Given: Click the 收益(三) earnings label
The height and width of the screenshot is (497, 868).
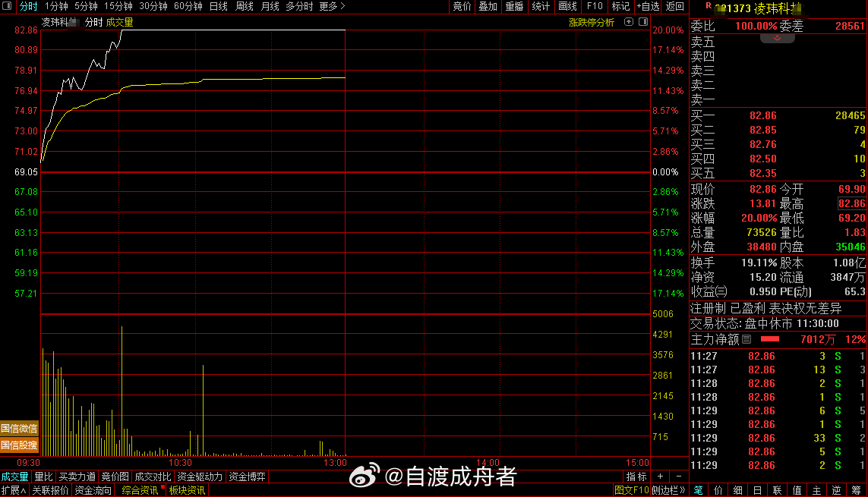Looking at the screenshot, I should tap(709, 291).
